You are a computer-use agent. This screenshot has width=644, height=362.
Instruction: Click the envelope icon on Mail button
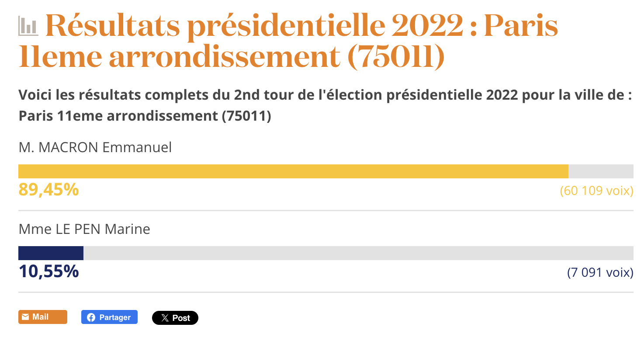(25, 317)
